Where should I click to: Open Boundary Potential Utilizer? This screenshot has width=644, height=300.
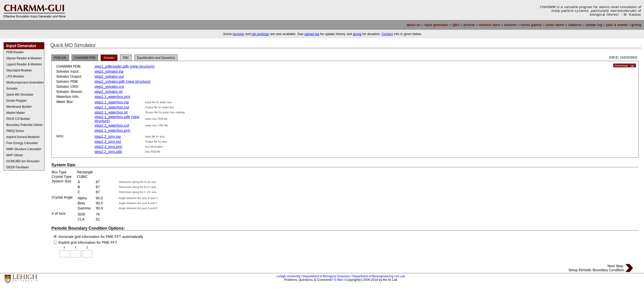coord(24,125)
